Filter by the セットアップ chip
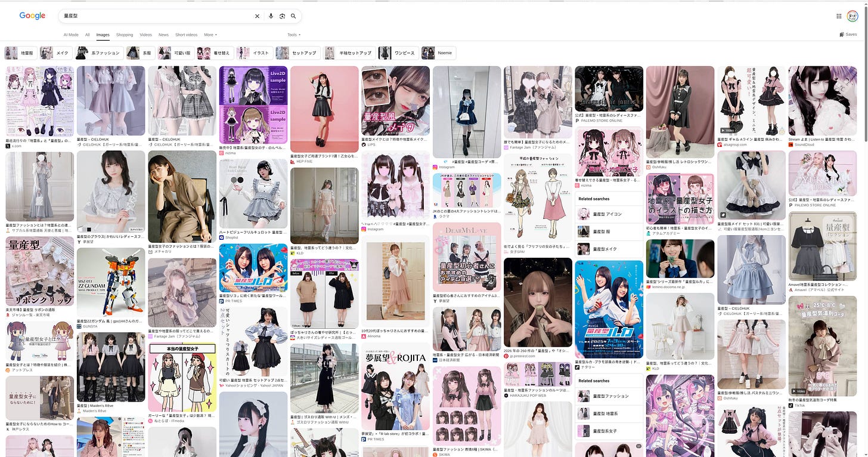 click(299, 53)
